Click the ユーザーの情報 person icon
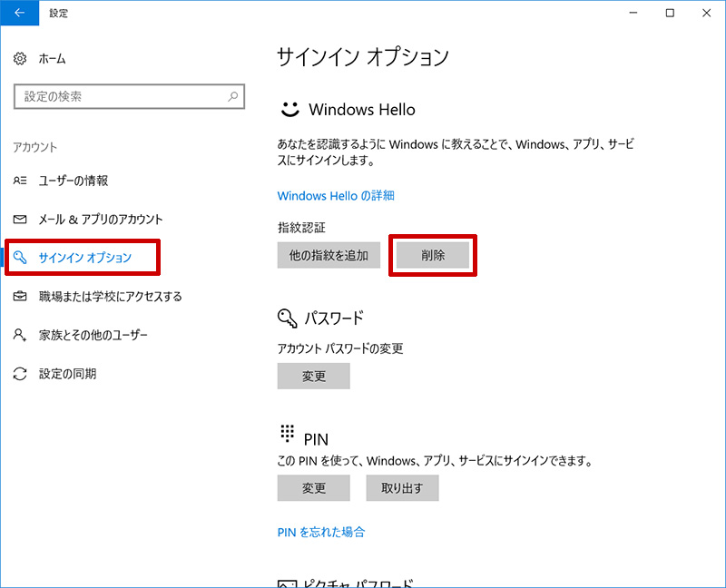This screenshot has width=726, height=588. click(20, 181)
